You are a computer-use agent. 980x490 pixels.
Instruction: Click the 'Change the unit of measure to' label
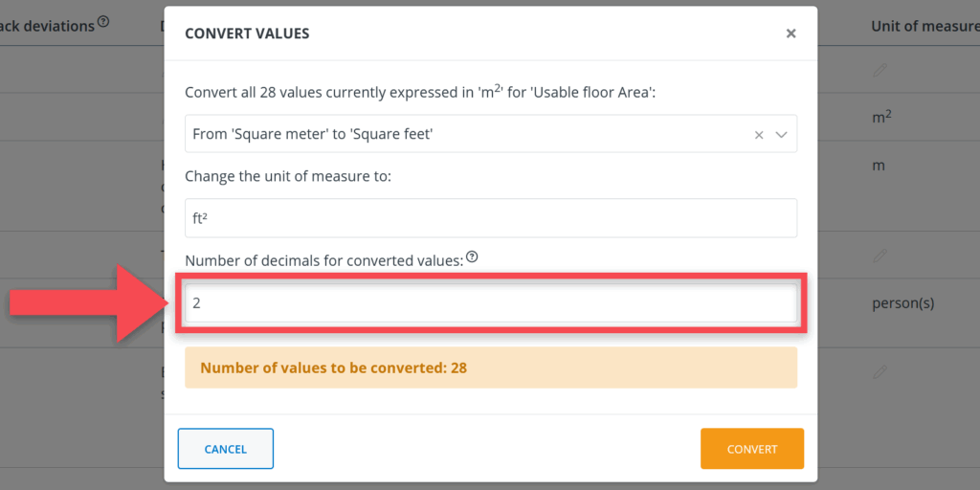tap(277, 175)
